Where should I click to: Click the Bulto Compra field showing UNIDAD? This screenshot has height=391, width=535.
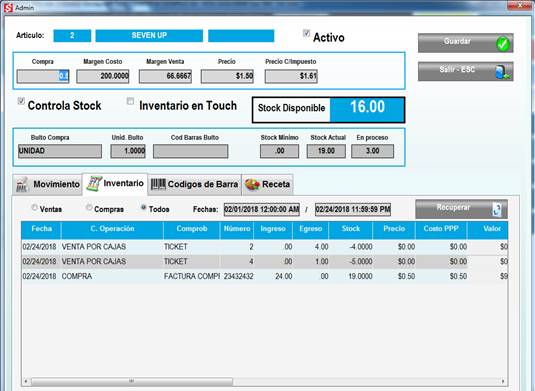point(60,151)
